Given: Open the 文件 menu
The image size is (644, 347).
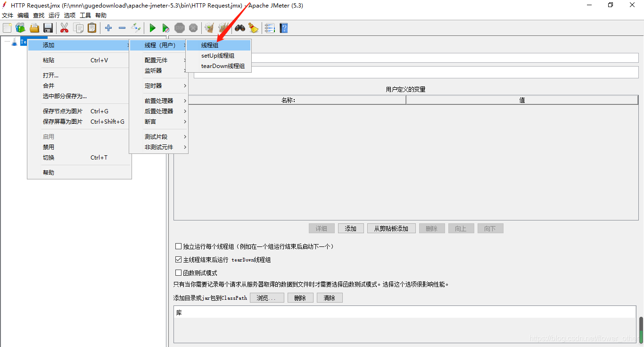Looking at the screenshot, I should (x=8, y=16).
